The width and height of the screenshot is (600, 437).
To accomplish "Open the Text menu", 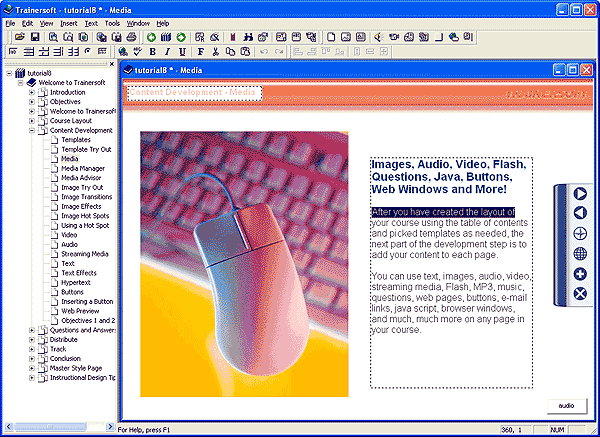I will (x=91, y=23).
